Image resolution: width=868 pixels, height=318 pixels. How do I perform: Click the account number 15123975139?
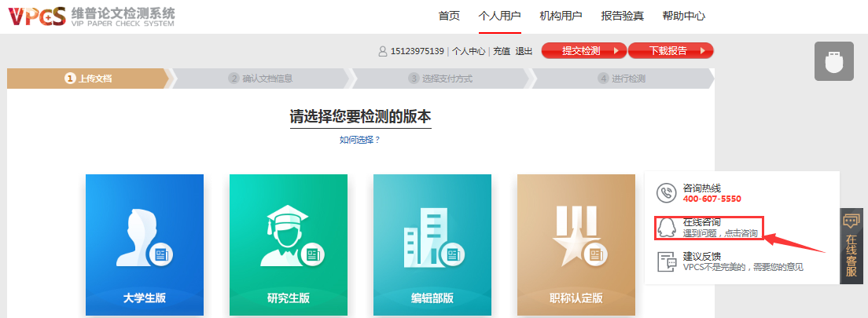coord(417,51)
